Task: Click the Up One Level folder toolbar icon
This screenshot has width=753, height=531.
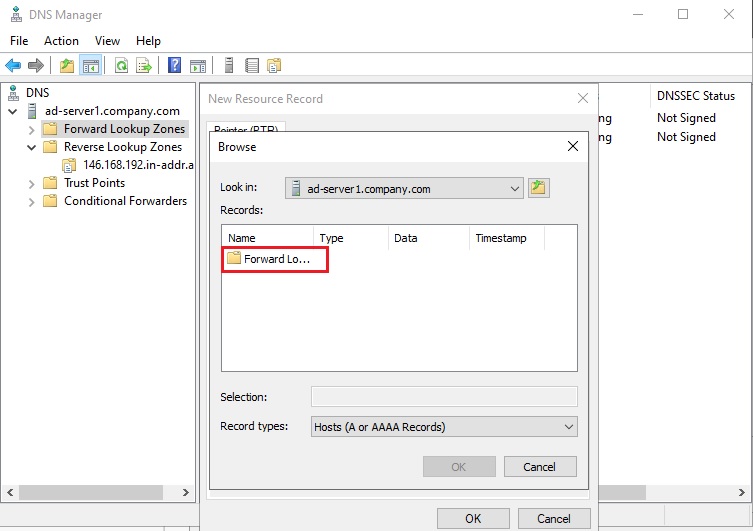Action: 67,66
